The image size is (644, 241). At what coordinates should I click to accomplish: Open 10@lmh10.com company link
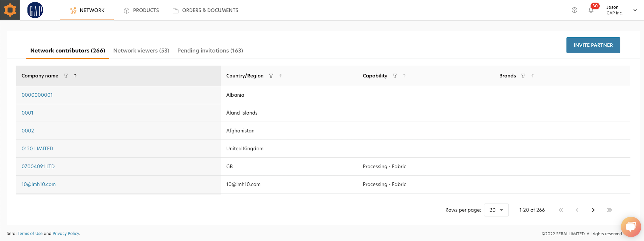point(38,184)
